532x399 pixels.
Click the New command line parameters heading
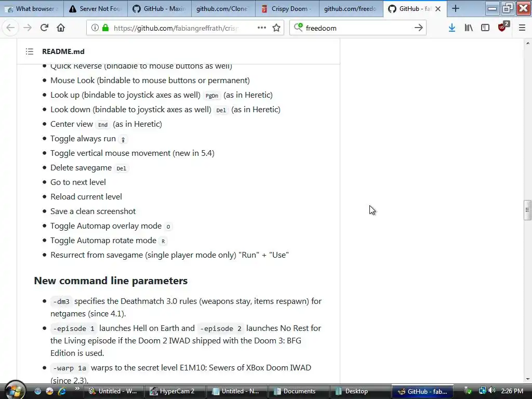coord(111,281)
